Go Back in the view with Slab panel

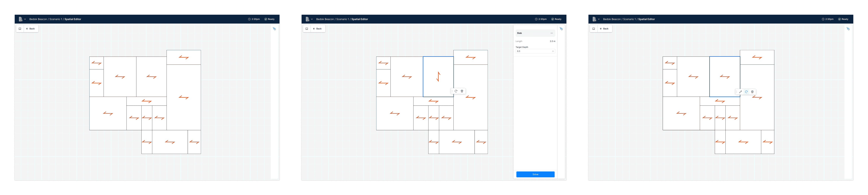tap(317, 29)
